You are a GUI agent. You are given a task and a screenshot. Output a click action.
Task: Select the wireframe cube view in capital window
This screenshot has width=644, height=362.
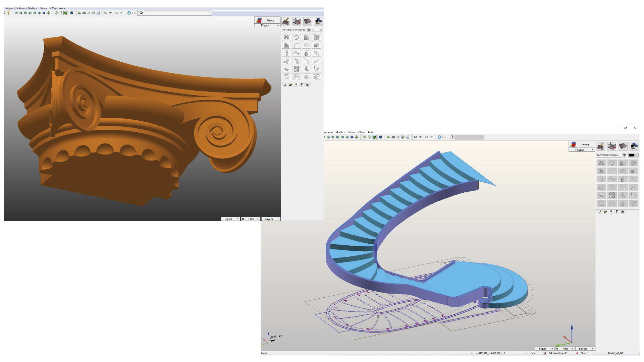(x=56, y=13)
